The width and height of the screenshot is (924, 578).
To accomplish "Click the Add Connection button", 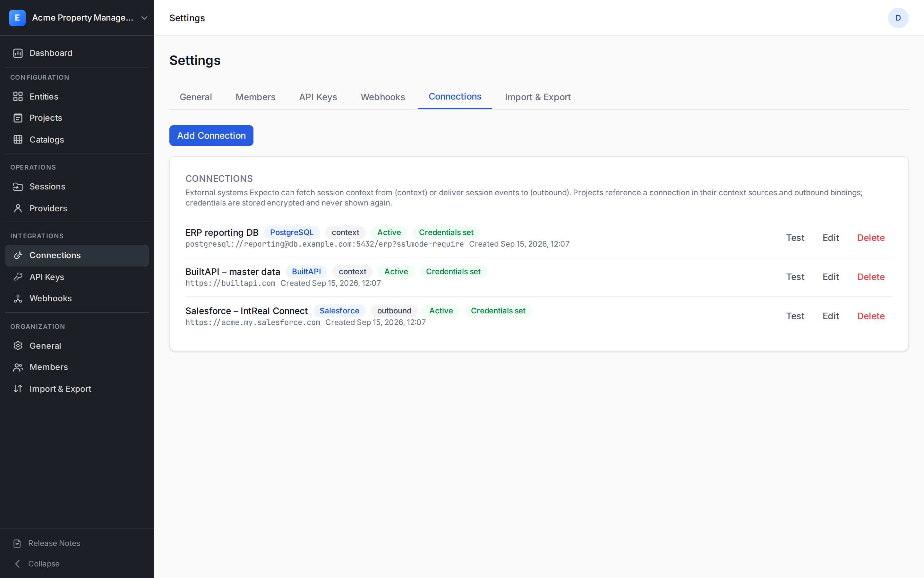I will point(211,135).
